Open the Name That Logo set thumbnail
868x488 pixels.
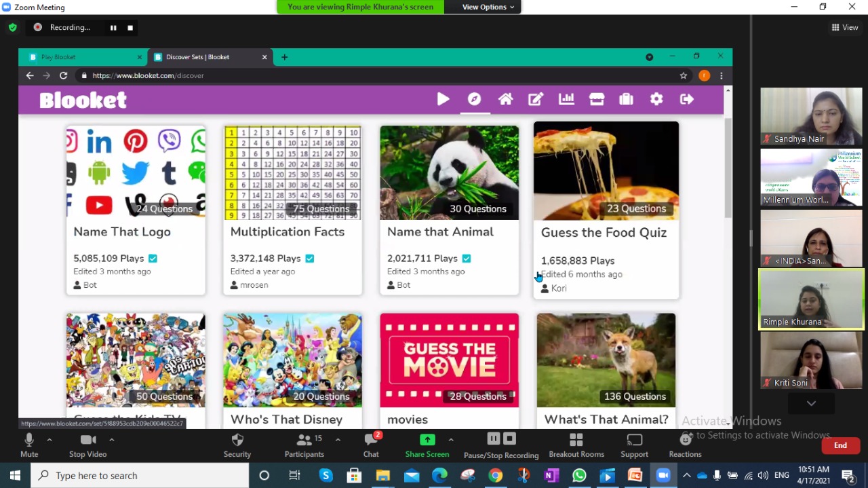[136, 172]
